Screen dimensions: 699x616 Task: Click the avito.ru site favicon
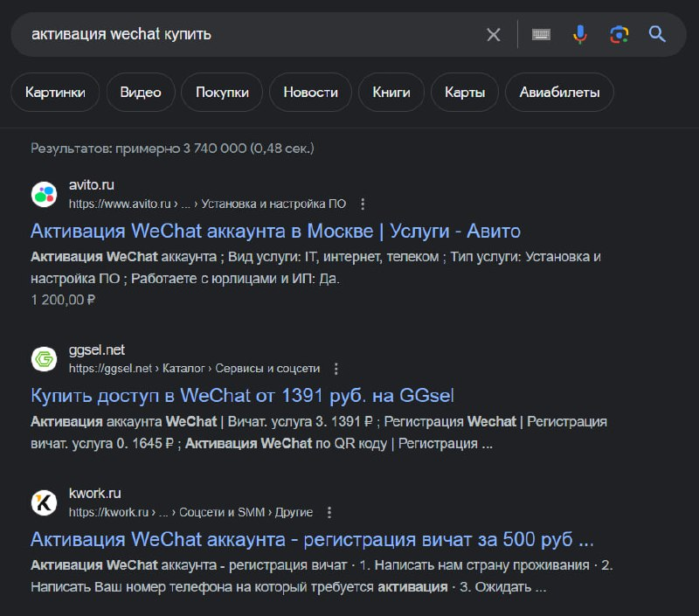coord(45,194)
